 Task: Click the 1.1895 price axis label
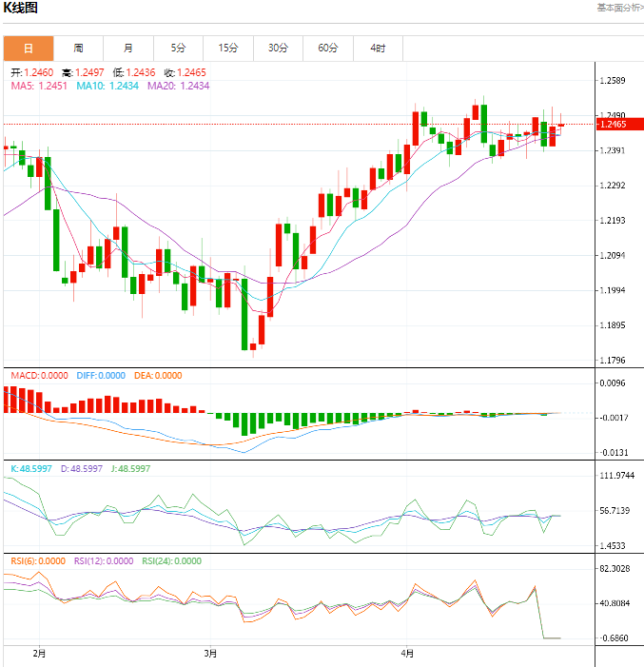pos(613,325)
